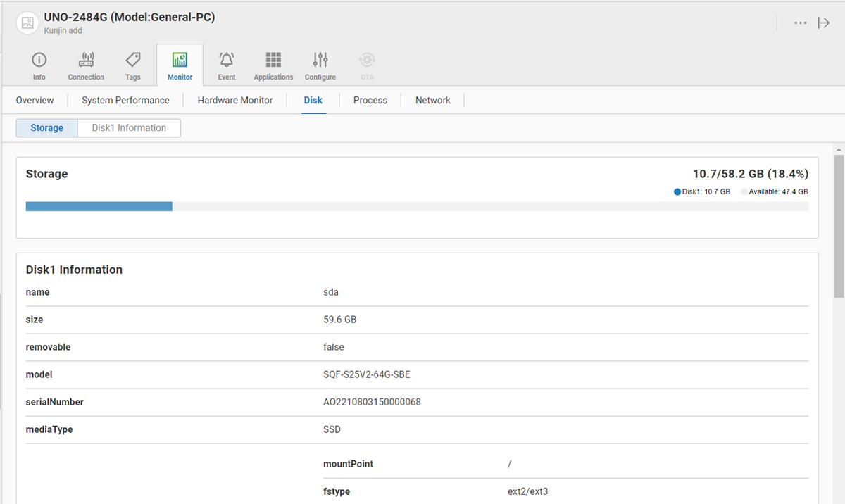Screen dimensions: 845x504
Task: Open the Applications grid icon
Action: click(x=273, y=61)
